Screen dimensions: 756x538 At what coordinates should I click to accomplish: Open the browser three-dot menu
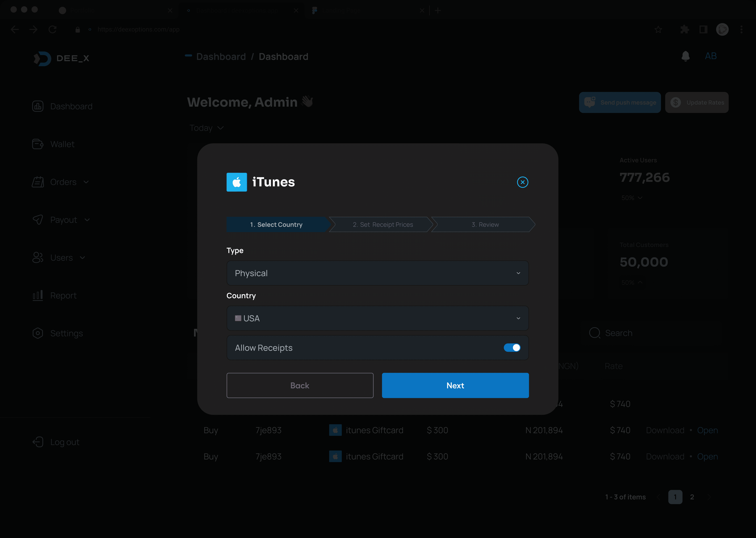pos(741,29)
